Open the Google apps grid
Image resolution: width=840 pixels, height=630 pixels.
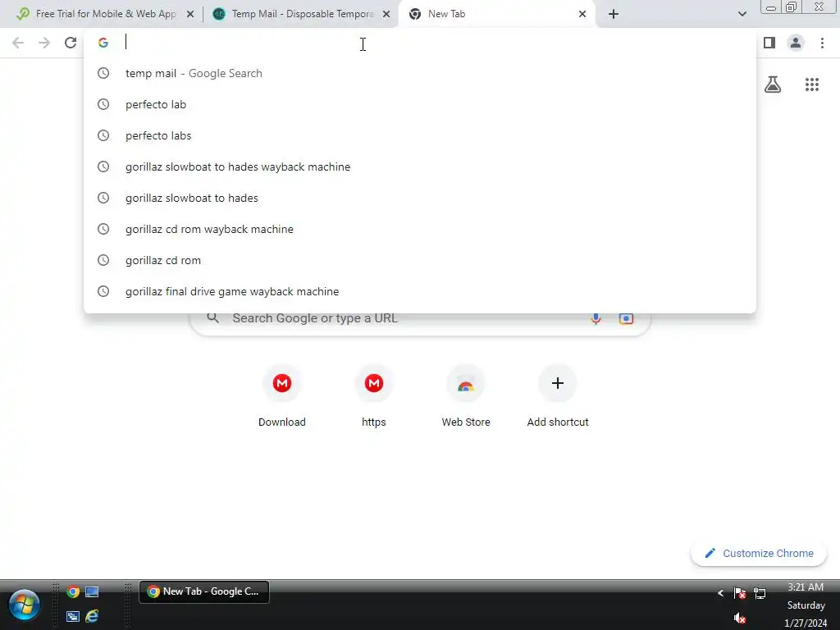point(811,84)
